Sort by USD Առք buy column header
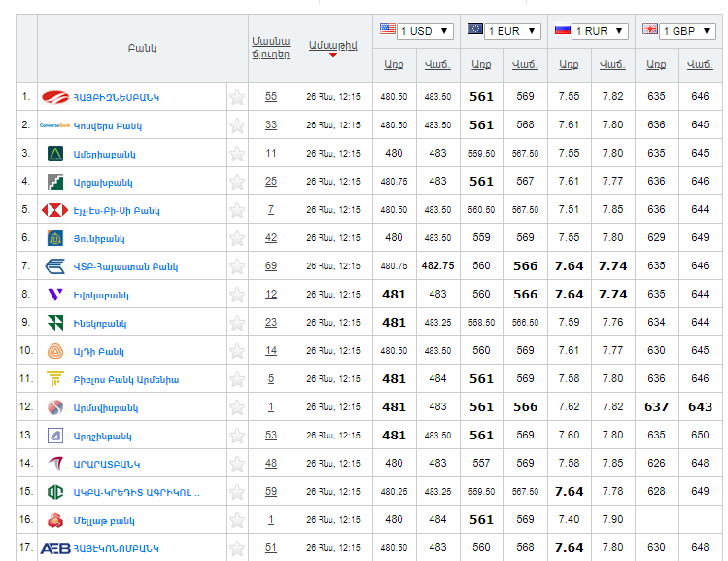The image size is (728, 561). (x=394, y=65)
